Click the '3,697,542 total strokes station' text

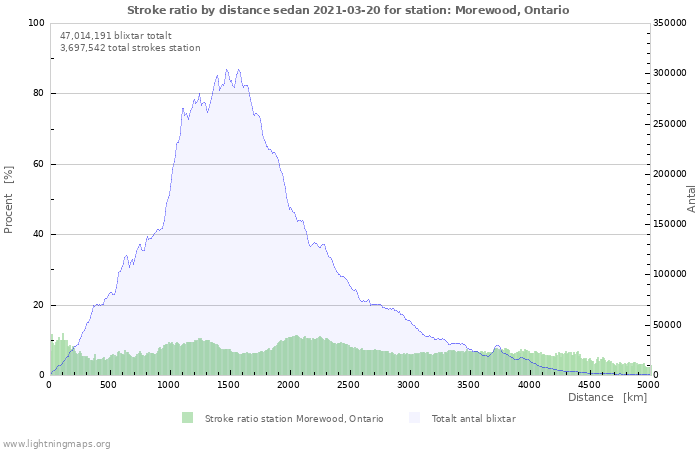click(130, 48)
